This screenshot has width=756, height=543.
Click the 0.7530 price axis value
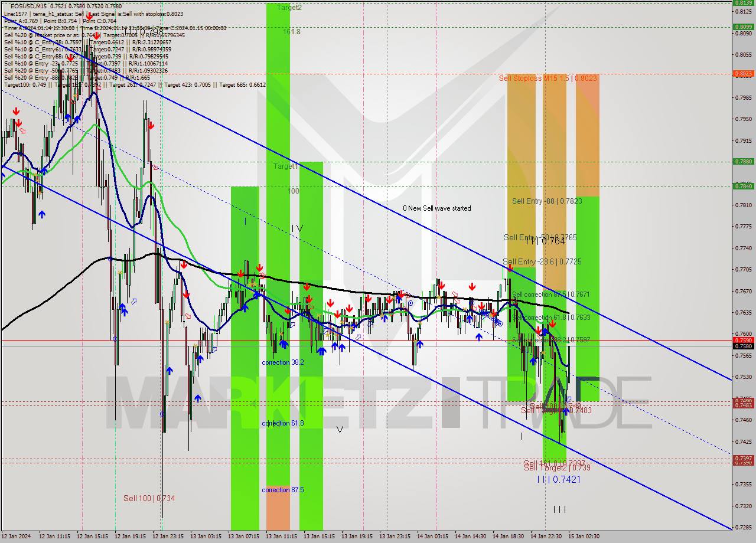744,377
